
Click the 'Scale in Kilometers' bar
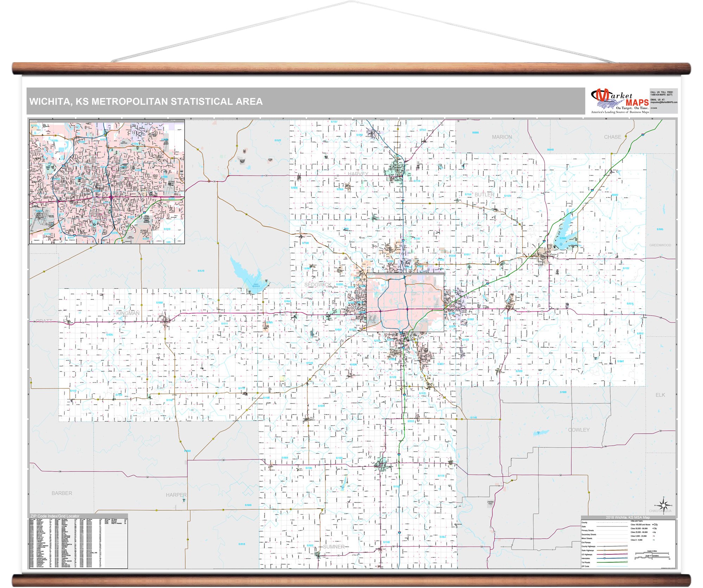(x=652, y=557)
